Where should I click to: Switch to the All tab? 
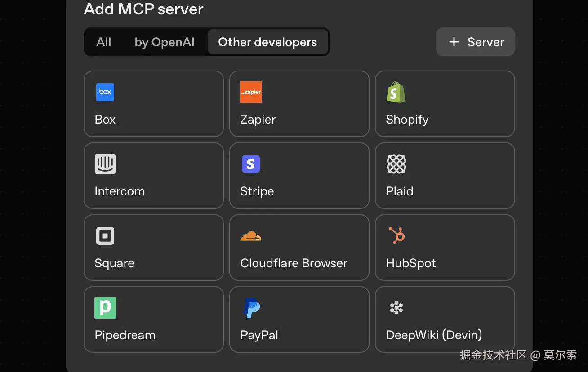pyautogui.click(x=103, y=42)
